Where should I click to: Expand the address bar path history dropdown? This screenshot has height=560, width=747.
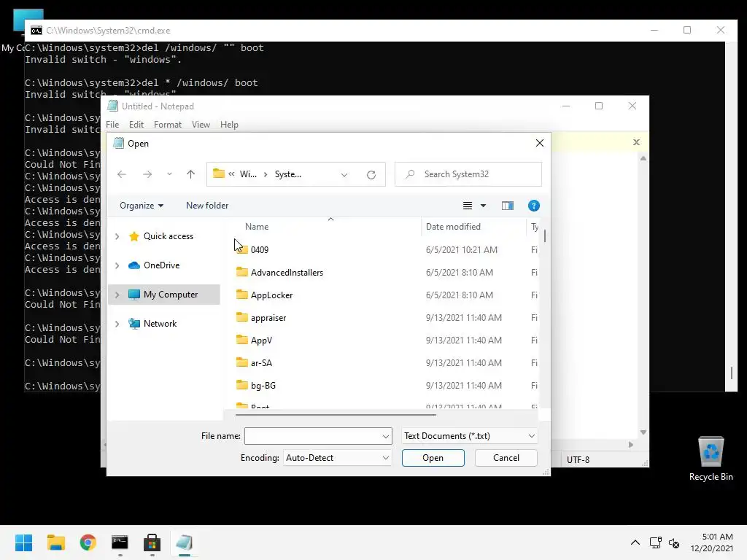[344, 175]
